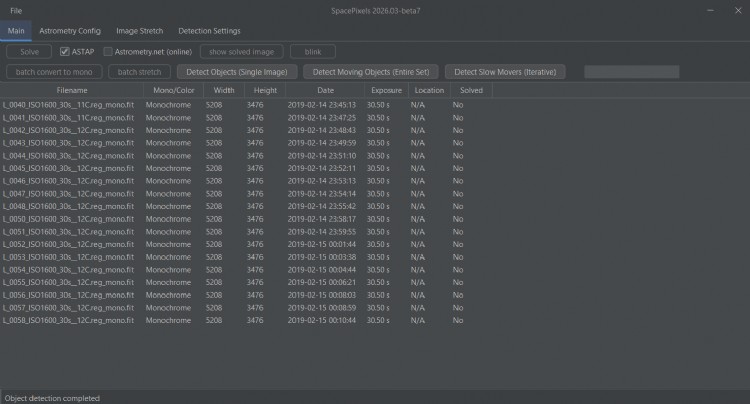Screen dimensions: 750x404
Task: Click the show solved image button
Action: point(241,51)
